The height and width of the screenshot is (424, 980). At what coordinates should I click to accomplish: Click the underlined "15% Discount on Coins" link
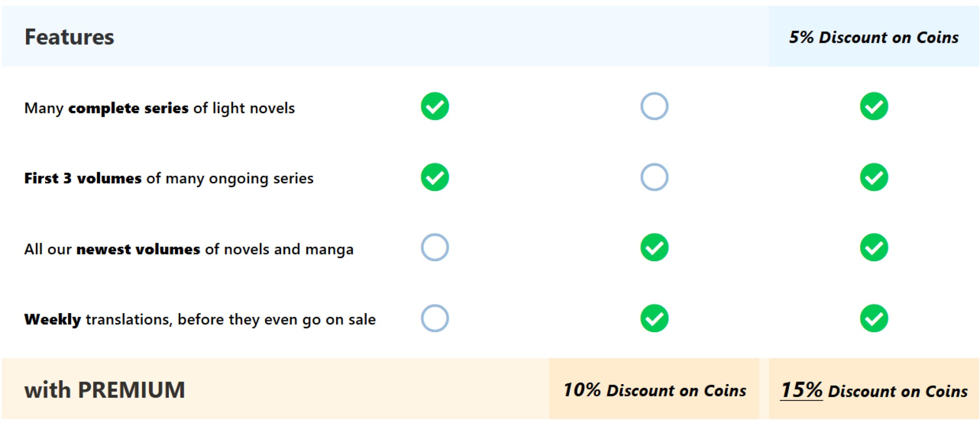coord(874,390)
